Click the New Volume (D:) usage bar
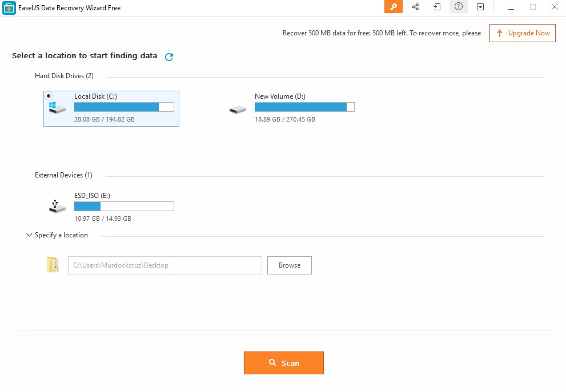The width and height of the screenshot is (566, 392). 304,107
